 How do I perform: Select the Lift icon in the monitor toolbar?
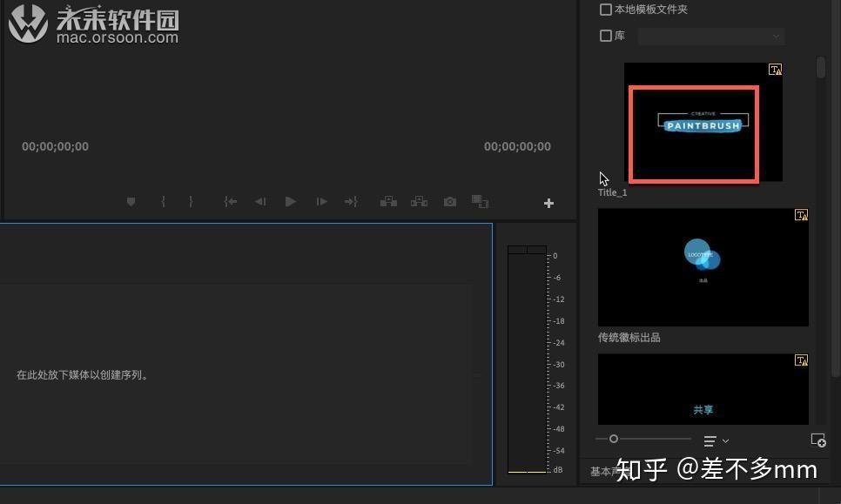click(x=388, y=201)
